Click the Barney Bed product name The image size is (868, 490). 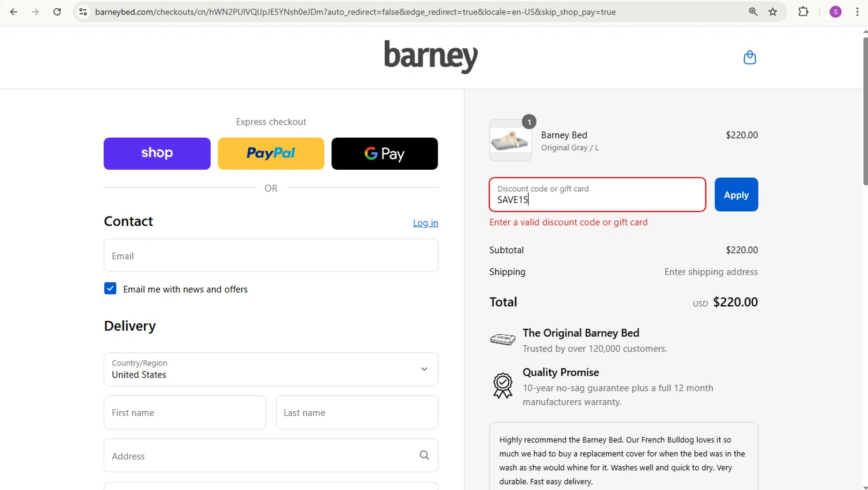(564, 135)
